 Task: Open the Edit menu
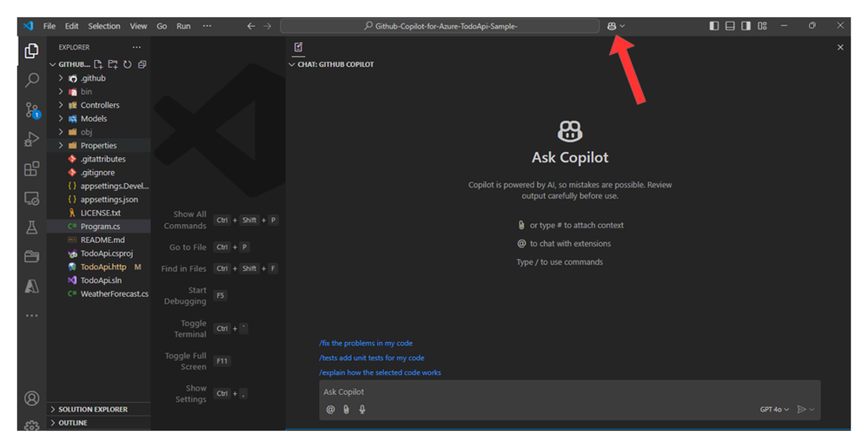tap(71, 26)
